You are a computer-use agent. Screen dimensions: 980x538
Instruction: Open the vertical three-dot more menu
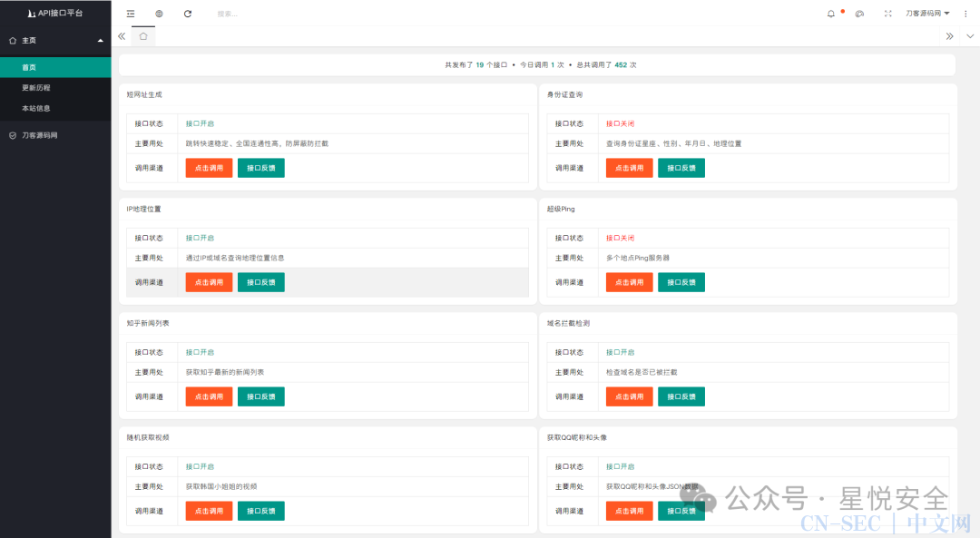965,14
